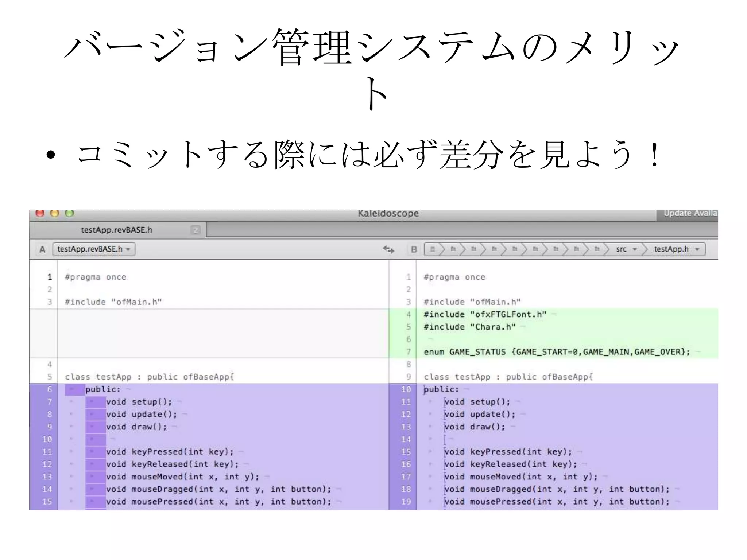Click #include "ofMain.h" in pane B
This screenshot has height=560, width=747.
pyautogui.click(x=472, y=302)
